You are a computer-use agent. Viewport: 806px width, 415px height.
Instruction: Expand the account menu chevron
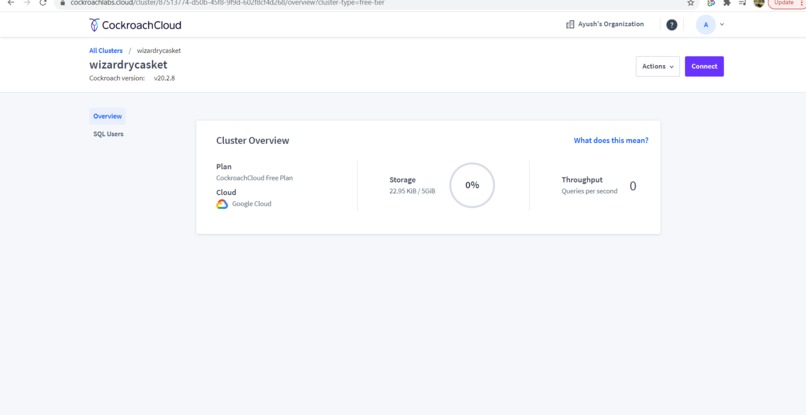722,25
